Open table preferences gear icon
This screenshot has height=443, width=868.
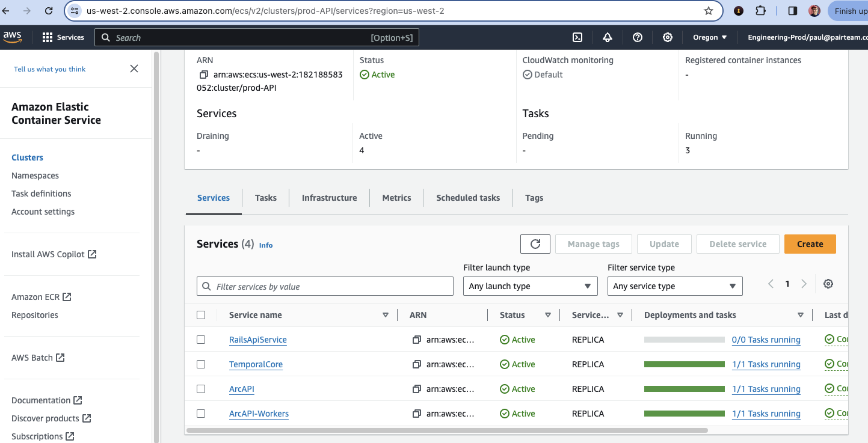(x=828, y=284)
